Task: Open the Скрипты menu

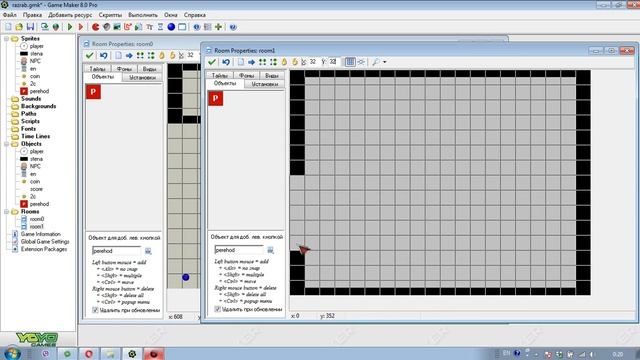Action: coord(110,15)
